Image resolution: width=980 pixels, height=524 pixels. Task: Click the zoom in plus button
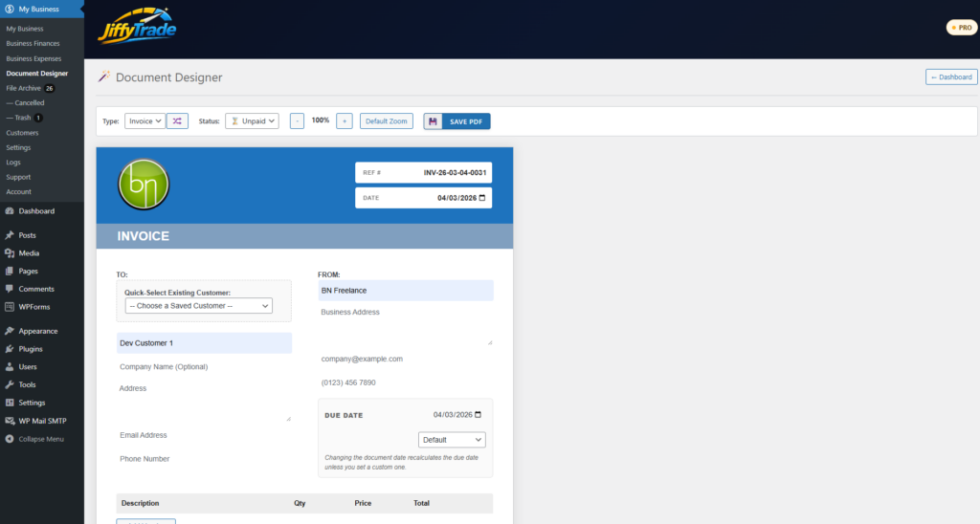[345, 121]
